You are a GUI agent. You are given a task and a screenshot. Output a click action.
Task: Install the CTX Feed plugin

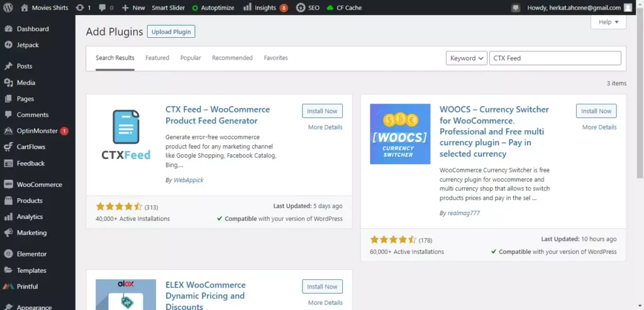point(322,111)
